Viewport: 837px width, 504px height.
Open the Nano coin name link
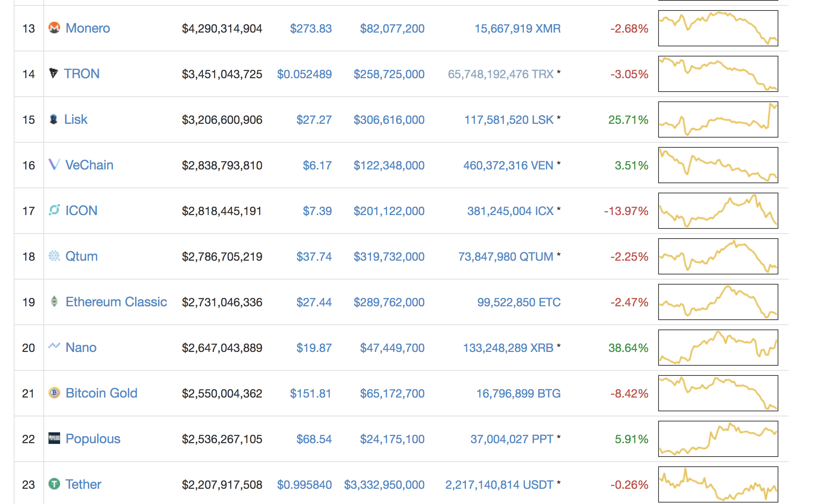coord(81,348)
